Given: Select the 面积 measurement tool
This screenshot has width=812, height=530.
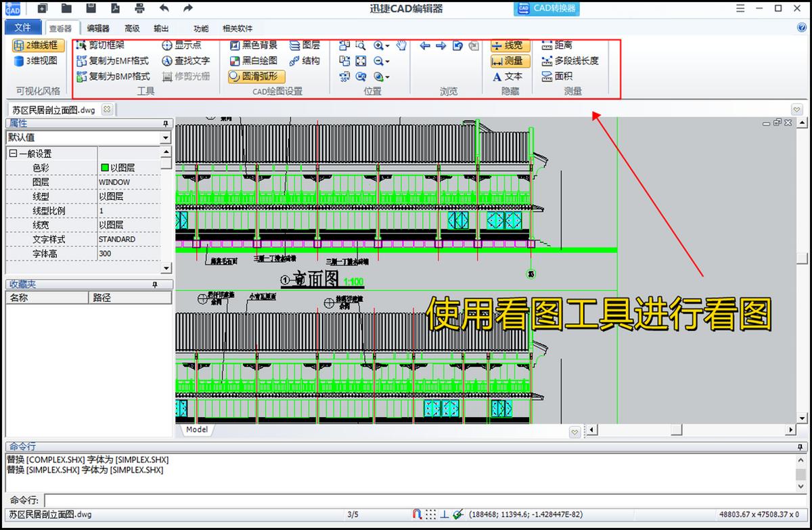Looking at the screenshot, I should pos(560,76).
